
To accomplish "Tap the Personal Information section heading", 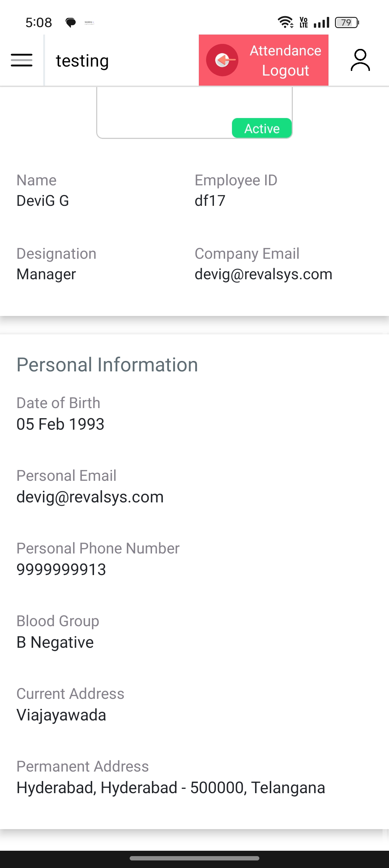I will point(107,365).
